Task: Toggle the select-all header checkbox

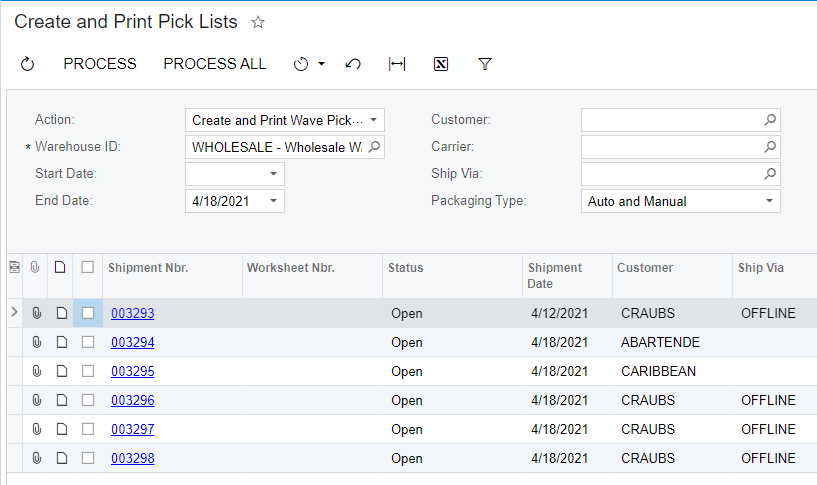Action: (88, 267)
